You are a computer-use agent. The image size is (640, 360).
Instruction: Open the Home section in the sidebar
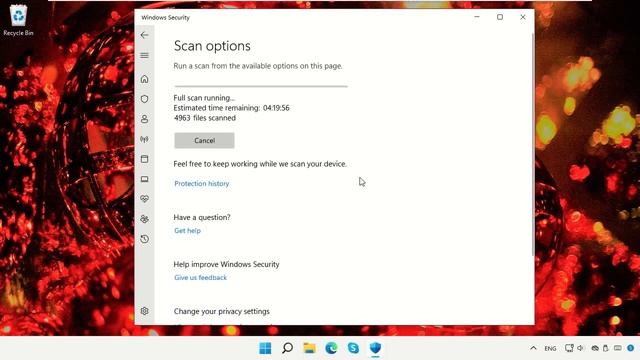click(x=144, y=79)
